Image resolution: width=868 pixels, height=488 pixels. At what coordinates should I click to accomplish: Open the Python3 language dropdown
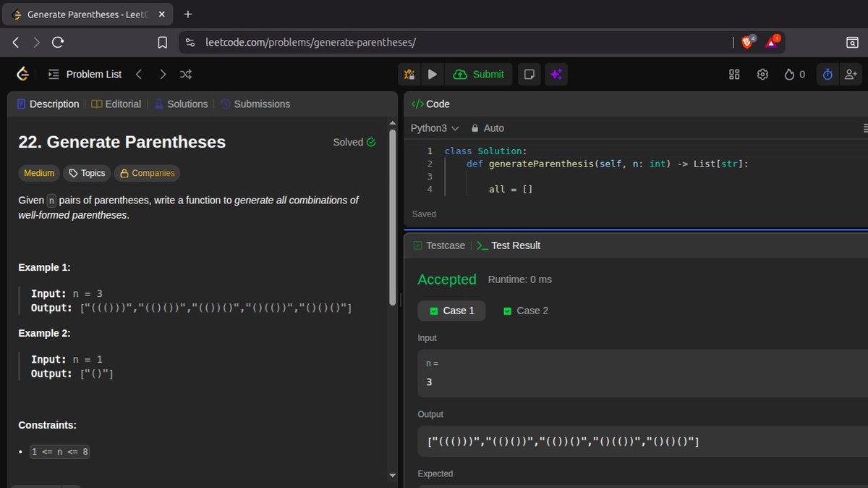click(435, 127)
